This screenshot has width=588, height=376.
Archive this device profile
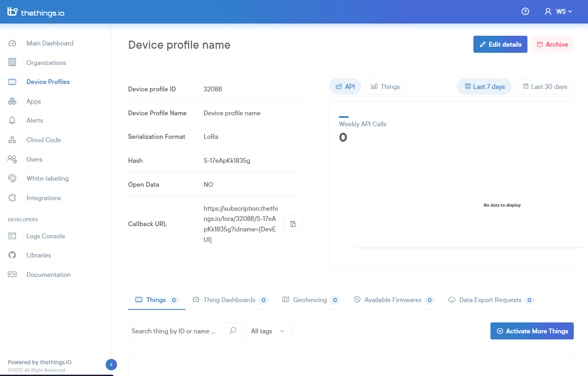pos(552,44)
